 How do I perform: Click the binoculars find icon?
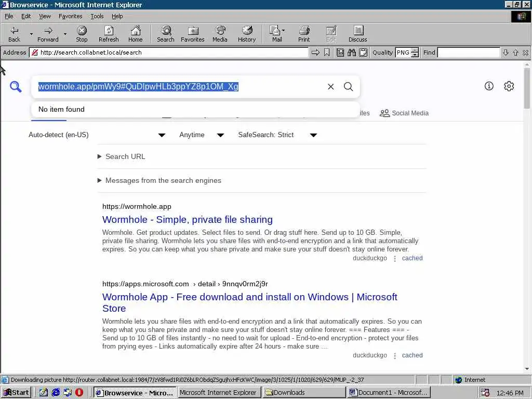(x=352, y=52)
